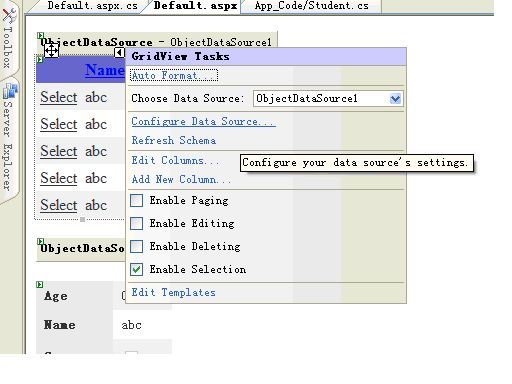
Task: Switch to the Default.aspx tab
Action: (195, 6)
